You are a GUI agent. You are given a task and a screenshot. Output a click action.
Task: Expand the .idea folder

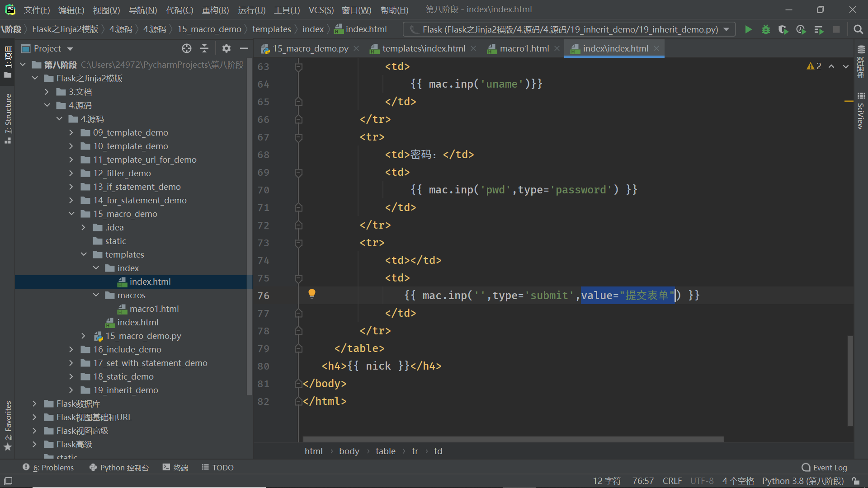coord(84,227)
